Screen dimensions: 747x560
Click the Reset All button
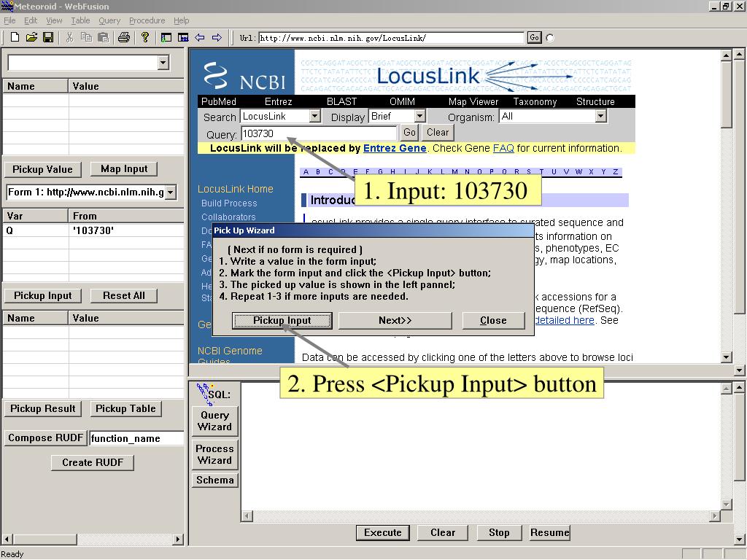point(124,296)
